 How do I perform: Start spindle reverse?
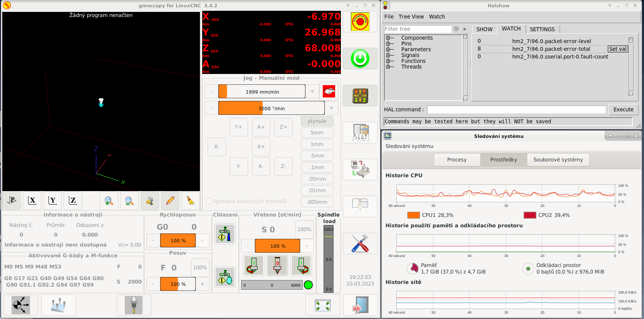click(x=254, y=265)
